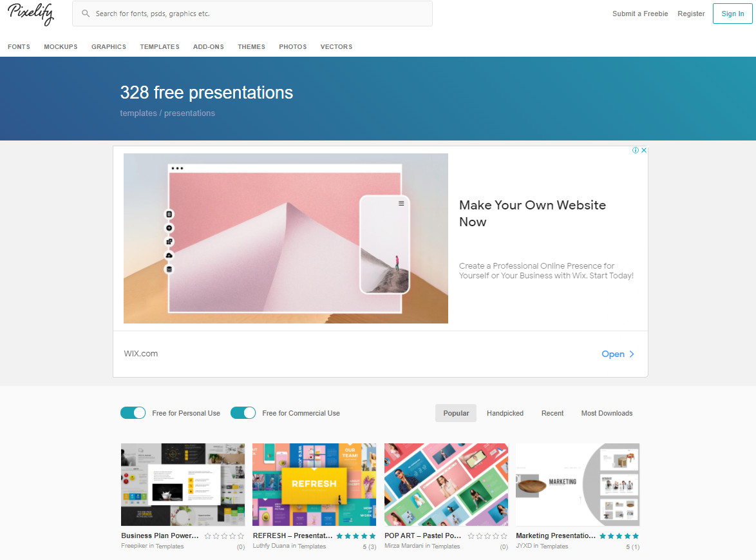Open POP ART Pastel presentation thumbnail

click(446, 484)
